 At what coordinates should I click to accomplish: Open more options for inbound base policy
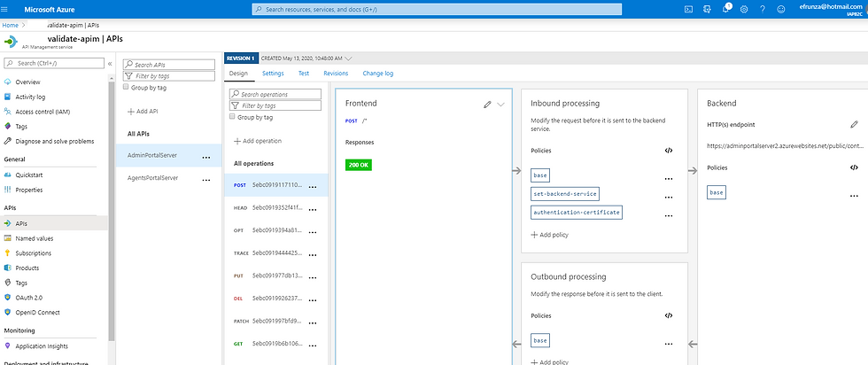668,179
